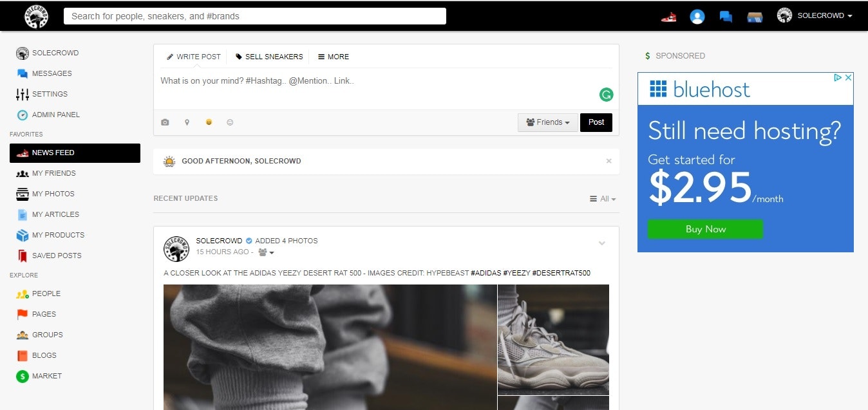Select the WRITE POST tab
Viewport: 868px width, 410px height.
(x=193, y=57)
